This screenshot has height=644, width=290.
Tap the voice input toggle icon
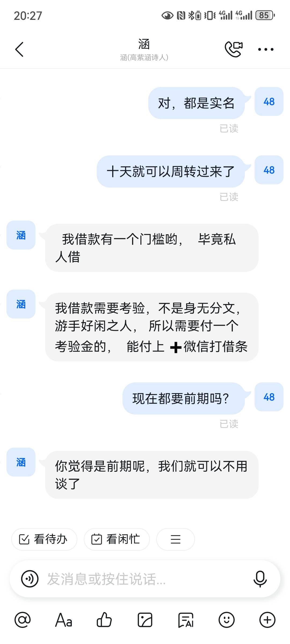[30, 579]
